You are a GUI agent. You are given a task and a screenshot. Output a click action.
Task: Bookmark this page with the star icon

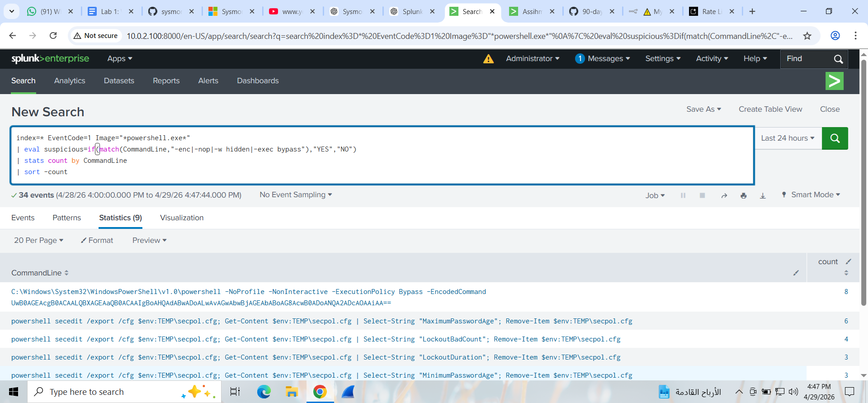[x=807, y=36]
